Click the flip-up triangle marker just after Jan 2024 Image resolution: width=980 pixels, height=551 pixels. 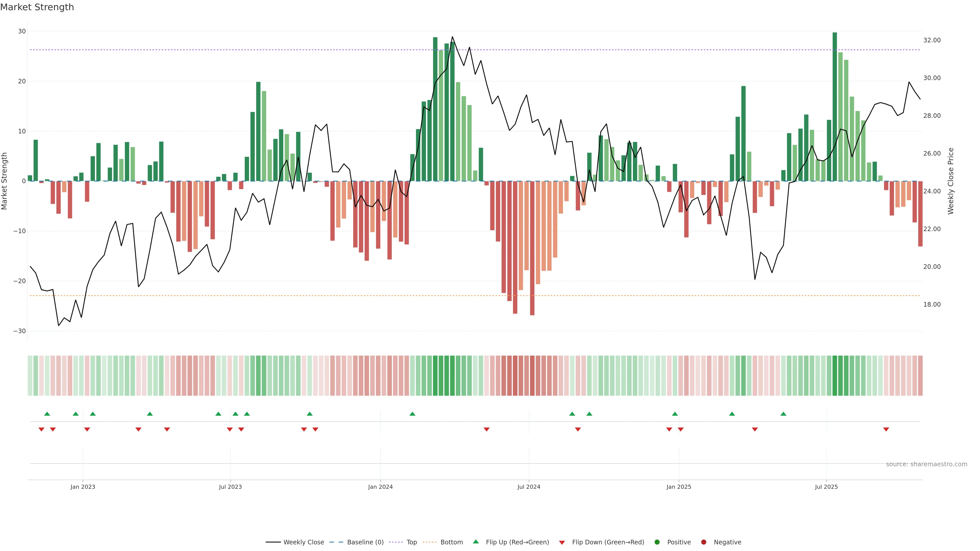tap(412, 414)
